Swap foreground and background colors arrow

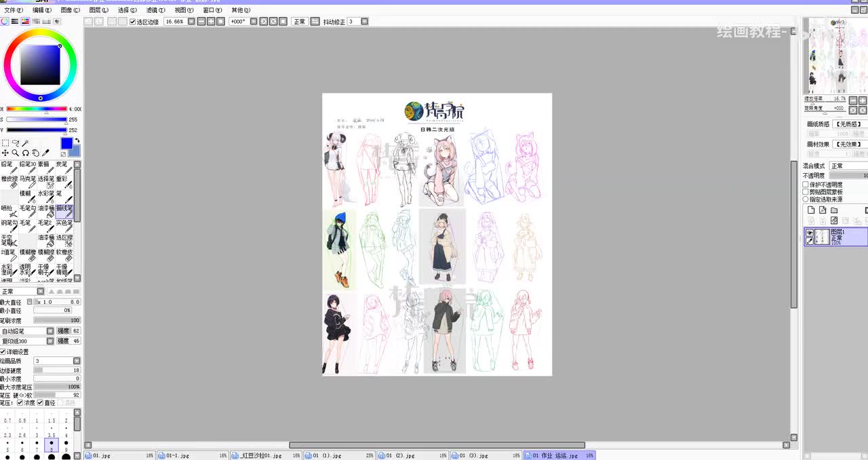[77, 140]
